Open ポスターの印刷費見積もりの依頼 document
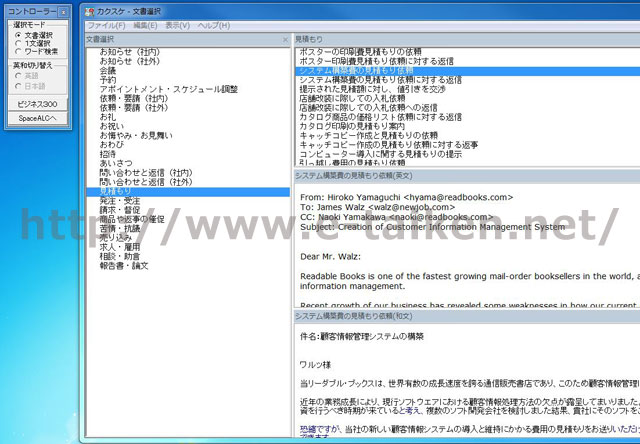 click(x=360, y=51)
